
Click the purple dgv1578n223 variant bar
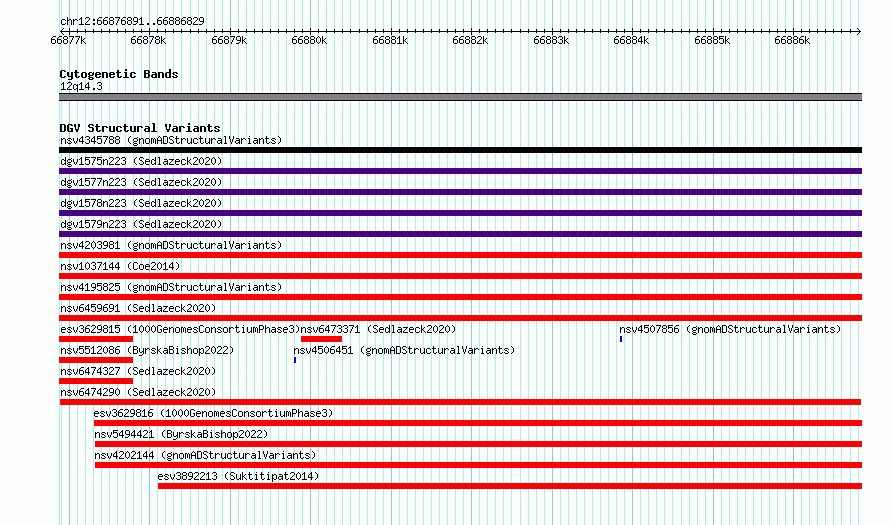coord(460,213)
